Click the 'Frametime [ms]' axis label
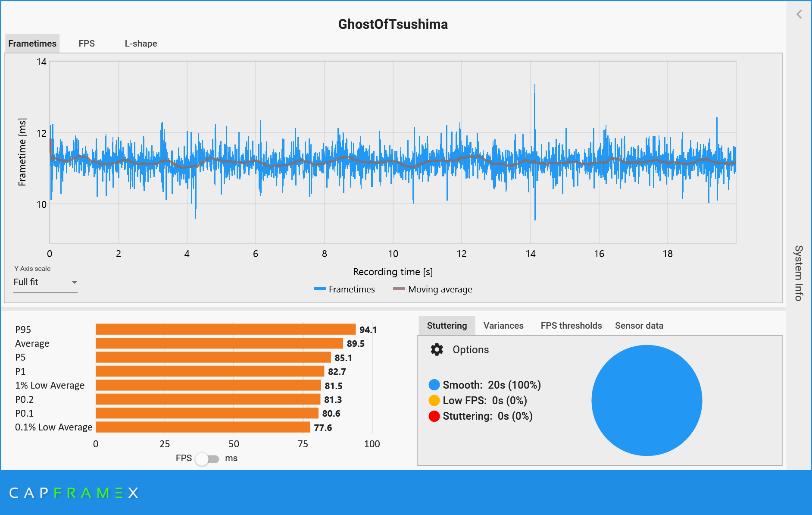This screenshot has height=515, width=812. [22, 152]
